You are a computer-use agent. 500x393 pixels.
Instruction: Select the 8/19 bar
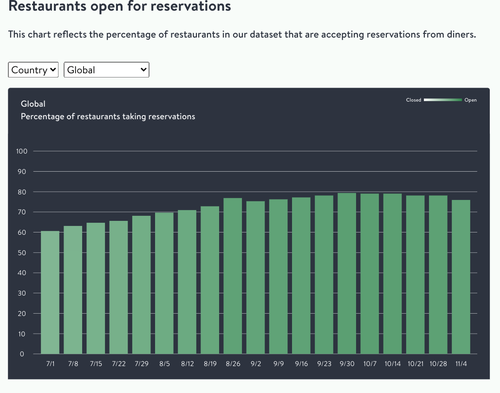(210, 280)
